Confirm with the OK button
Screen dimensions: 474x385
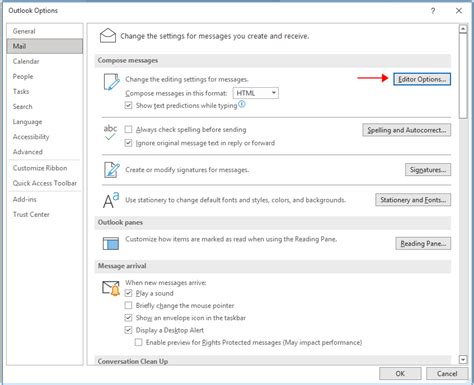click(400, 374)
